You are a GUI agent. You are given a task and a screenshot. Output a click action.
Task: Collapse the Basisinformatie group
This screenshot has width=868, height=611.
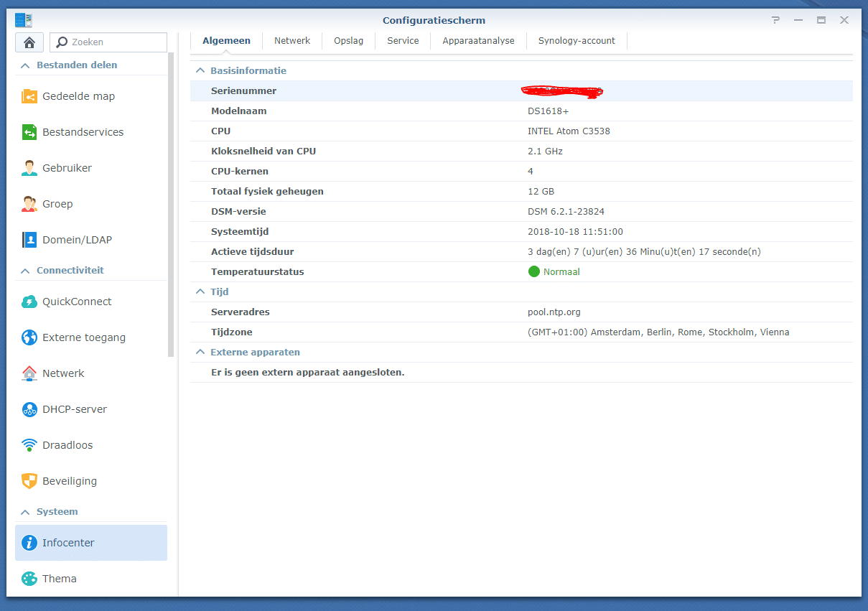[200, 71]
